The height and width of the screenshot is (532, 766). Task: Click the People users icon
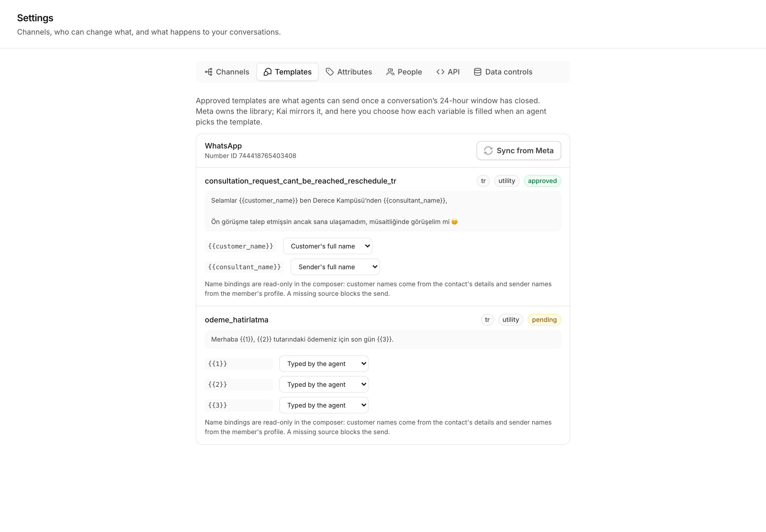pyautogui.click(x=390, y=72)
